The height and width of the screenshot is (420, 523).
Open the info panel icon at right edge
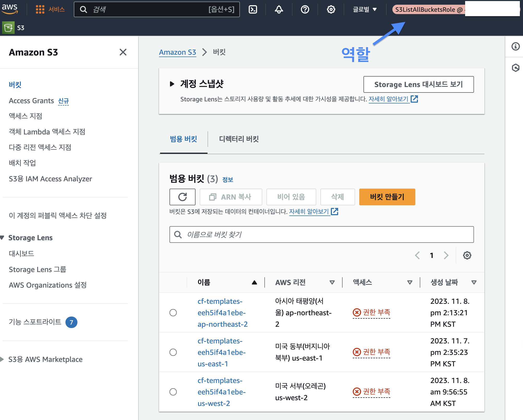[515, 47]
